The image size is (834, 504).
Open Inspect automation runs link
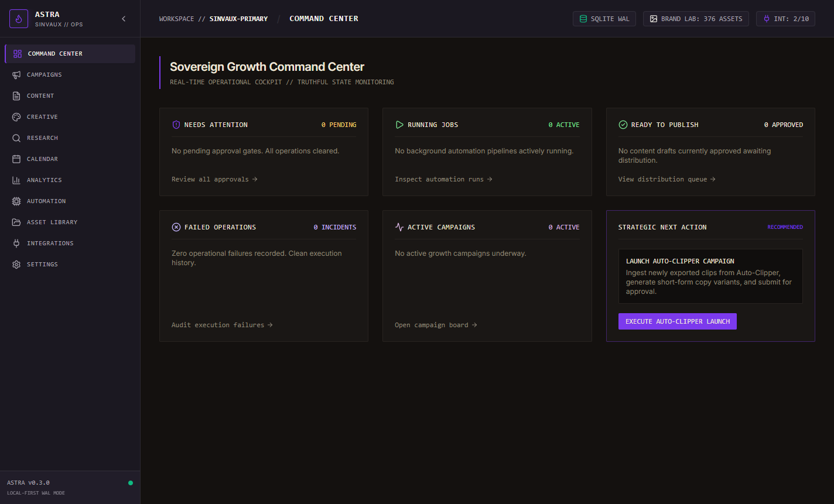(x=443, y=179)
